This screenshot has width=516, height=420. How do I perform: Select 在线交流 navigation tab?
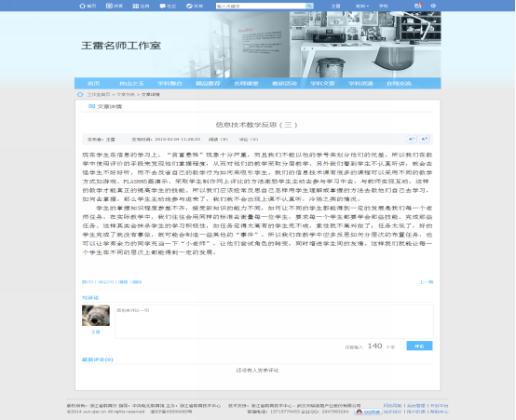click(399, 83)
